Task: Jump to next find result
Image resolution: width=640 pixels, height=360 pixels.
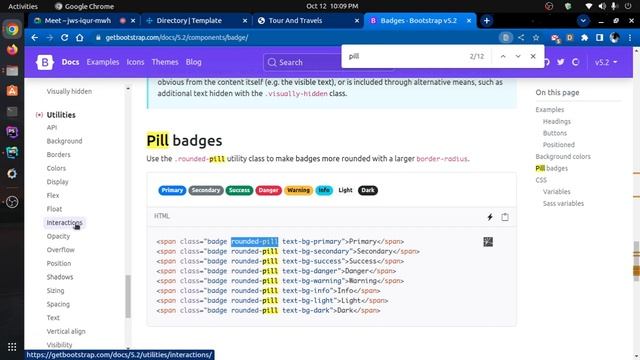Action: click(x=518, y=56)
